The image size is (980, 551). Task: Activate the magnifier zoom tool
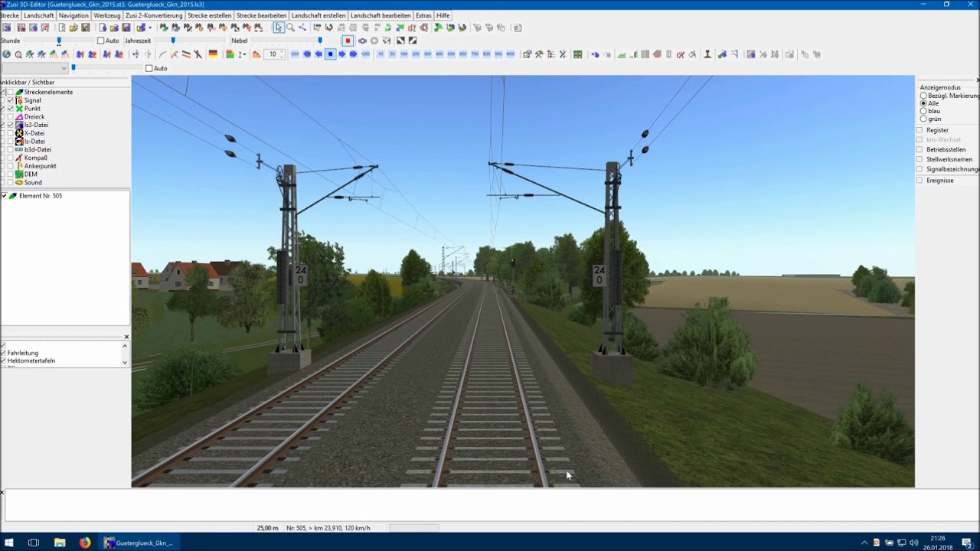tap(291, 28)
